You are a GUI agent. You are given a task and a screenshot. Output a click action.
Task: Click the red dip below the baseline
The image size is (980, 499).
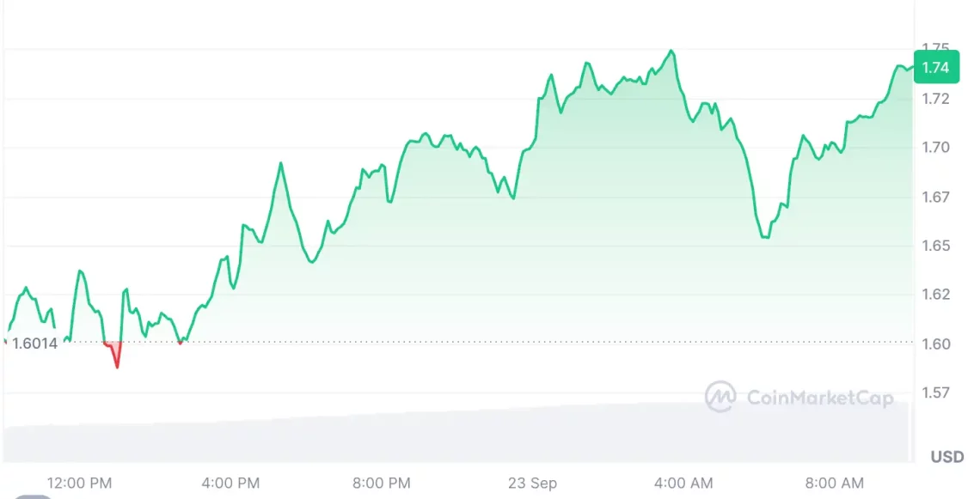(x=115, y=354)
